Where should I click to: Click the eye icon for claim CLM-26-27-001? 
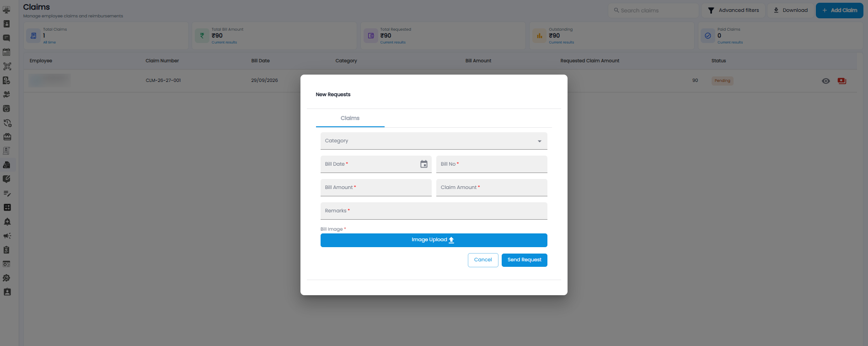pyautogui.click(x=826, y=81)
